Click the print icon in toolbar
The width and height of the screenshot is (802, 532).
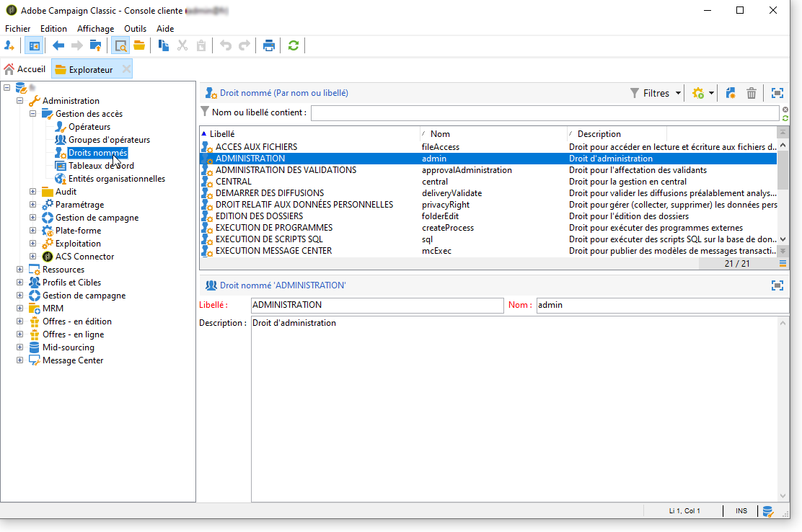(269, 45)
